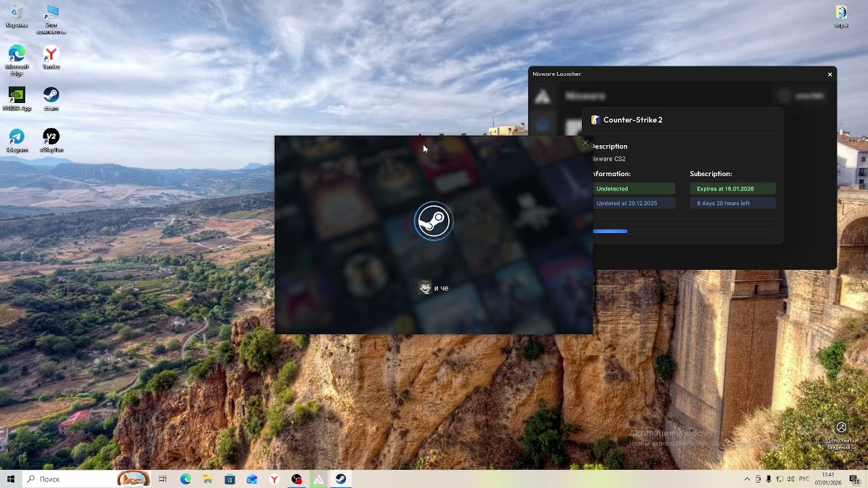
Task: Click the search highlights image on taskbar
Action: 134,479
